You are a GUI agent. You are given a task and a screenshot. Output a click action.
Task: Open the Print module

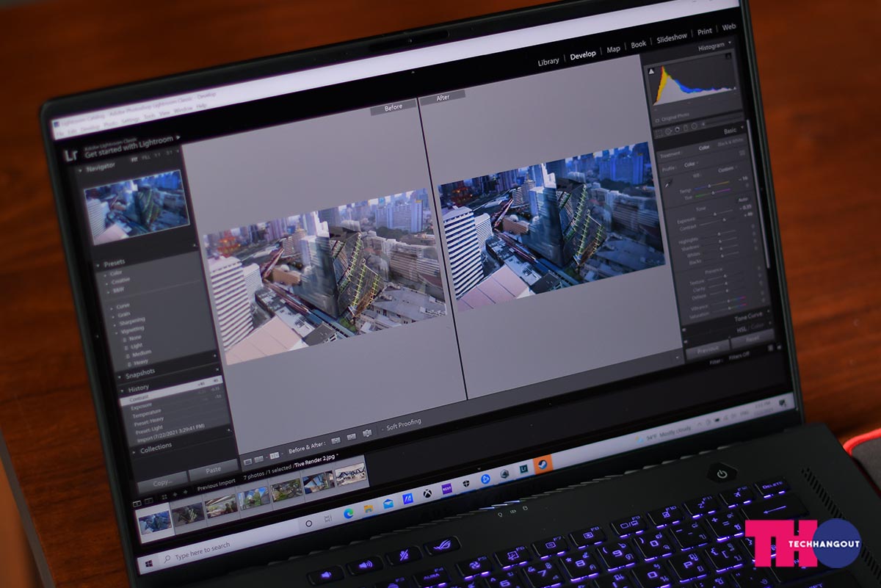coord(704,32)
